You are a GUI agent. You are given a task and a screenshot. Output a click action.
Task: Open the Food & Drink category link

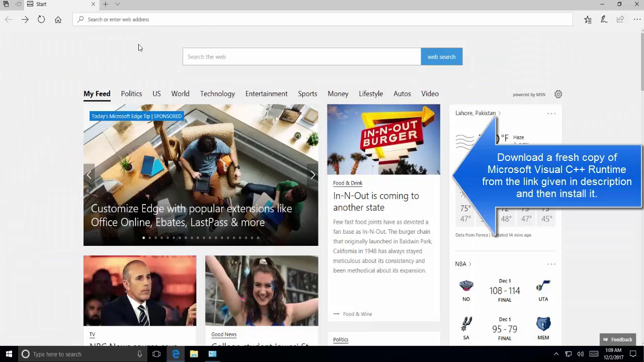pyautogui.click(x=348, y=183)
